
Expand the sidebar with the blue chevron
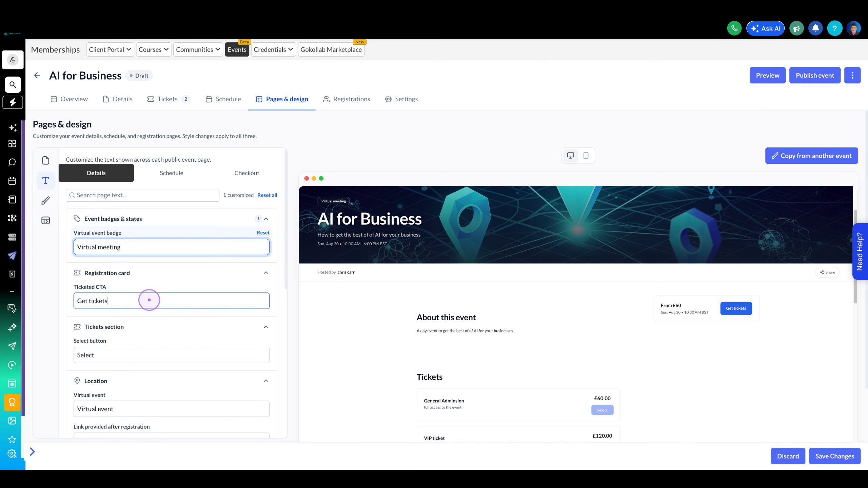click(32, 452)
